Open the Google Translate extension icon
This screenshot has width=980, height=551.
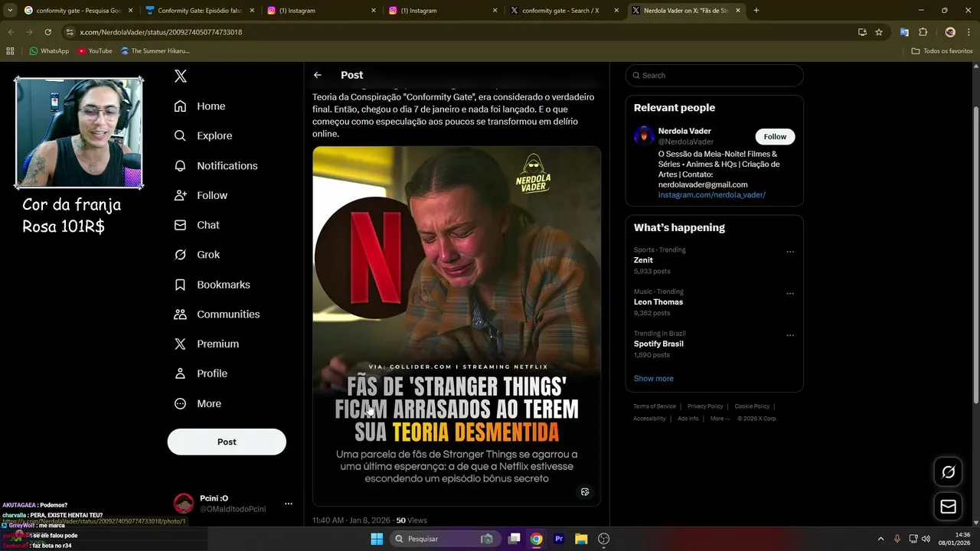pyautogui.click(x=904, y=32)
